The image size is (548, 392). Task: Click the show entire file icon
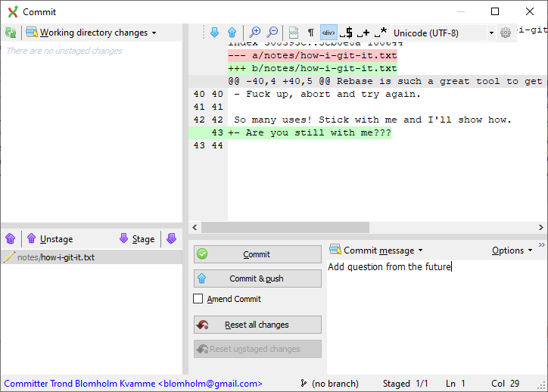(294, 33)
